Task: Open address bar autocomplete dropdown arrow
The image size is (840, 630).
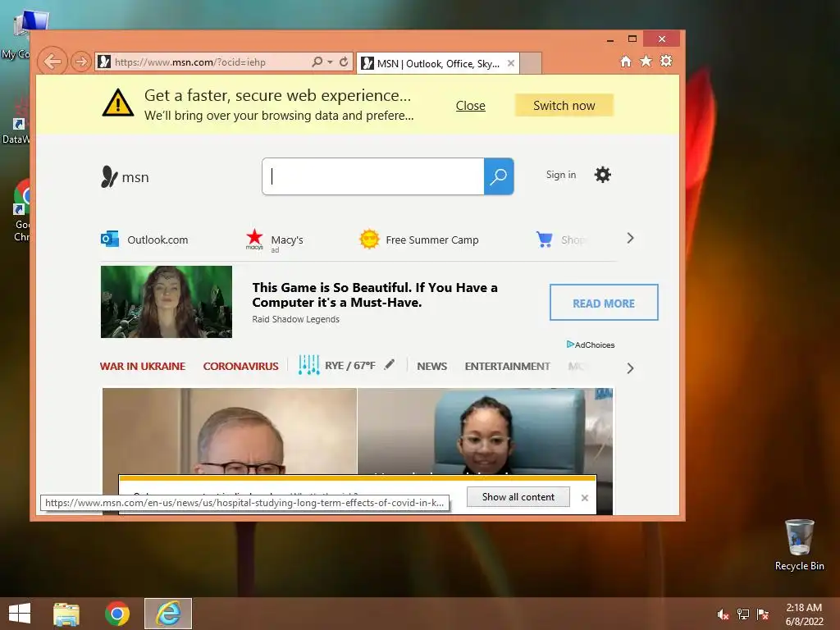Action: (x=330, y=62)
